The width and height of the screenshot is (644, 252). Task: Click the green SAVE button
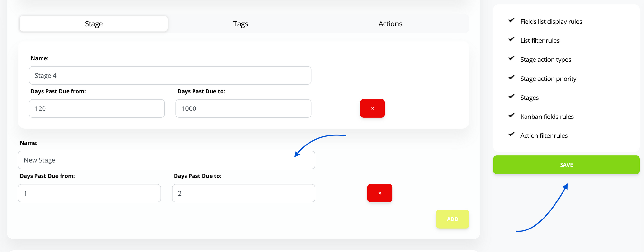pyautogui.click(x=566, y=165)
